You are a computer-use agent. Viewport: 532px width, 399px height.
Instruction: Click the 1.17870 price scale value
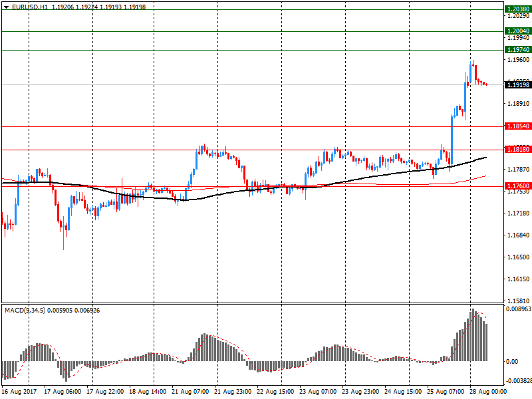(518, 170)
